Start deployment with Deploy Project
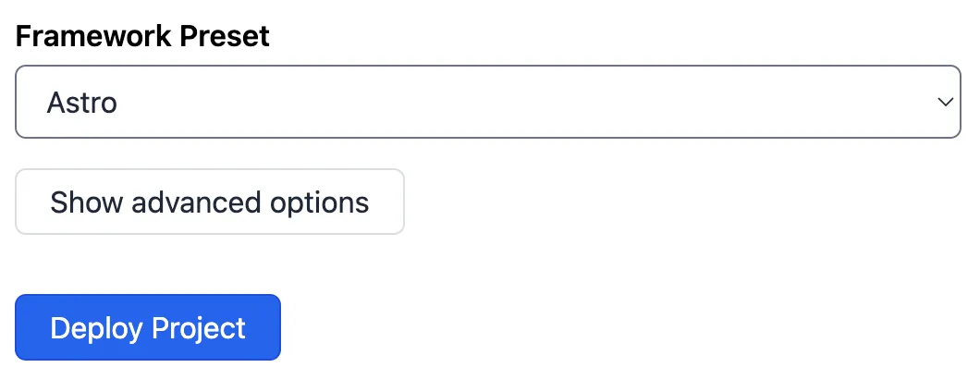This screenshot has height=392, width=980. tap(148, 327)
